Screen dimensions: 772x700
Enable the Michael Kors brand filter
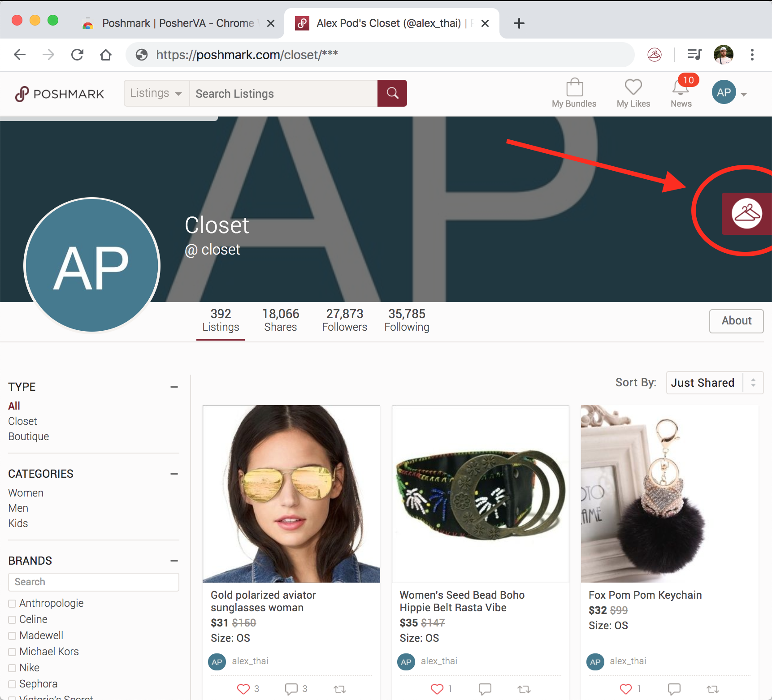pyautogui.click(x=13, y=652)
